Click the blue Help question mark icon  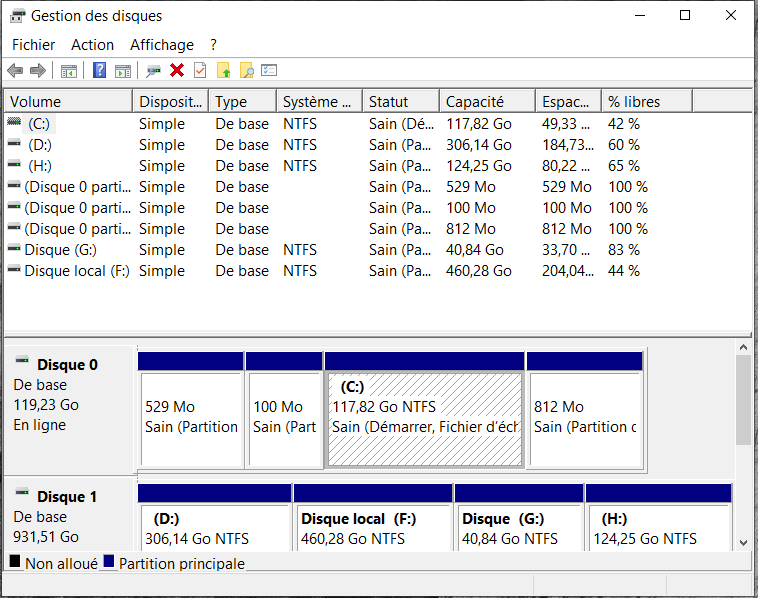(x=99, y=70)
